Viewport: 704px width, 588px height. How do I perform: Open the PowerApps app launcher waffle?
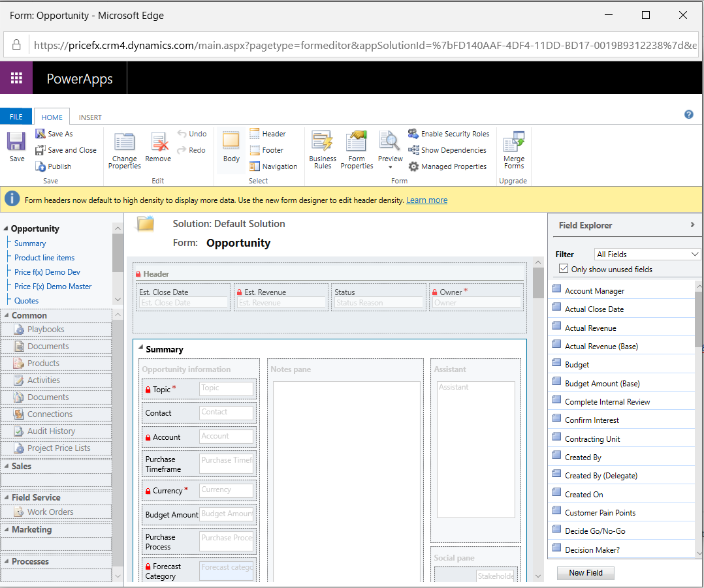pos(16,78)
